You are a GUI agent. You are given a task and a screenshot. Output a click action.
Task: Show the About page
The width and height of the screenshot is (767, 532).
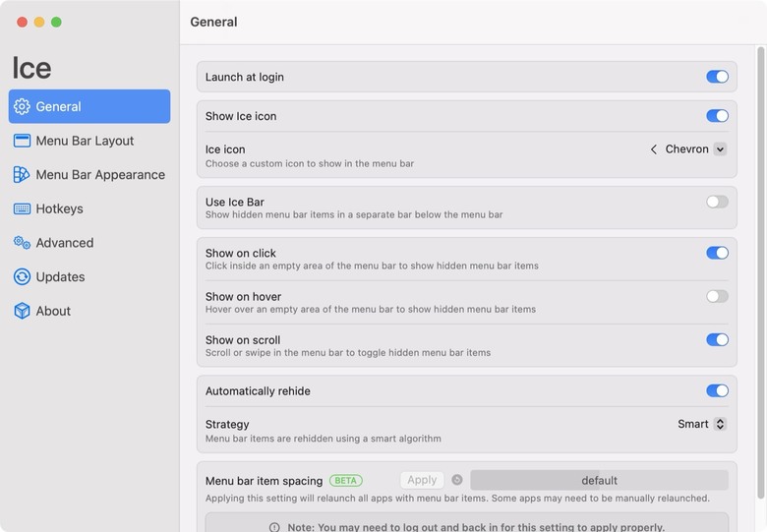[89, 311]
